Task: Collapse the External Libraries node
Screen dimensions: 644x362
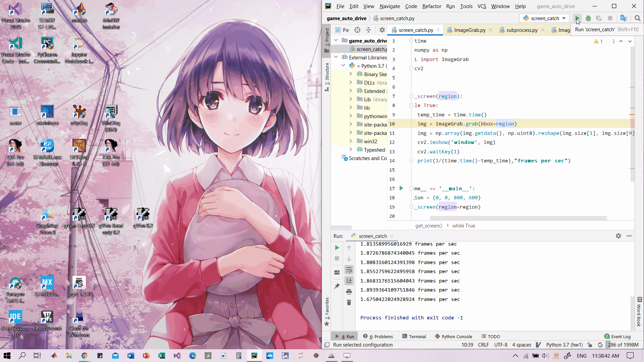Action: tap(336, 57)
